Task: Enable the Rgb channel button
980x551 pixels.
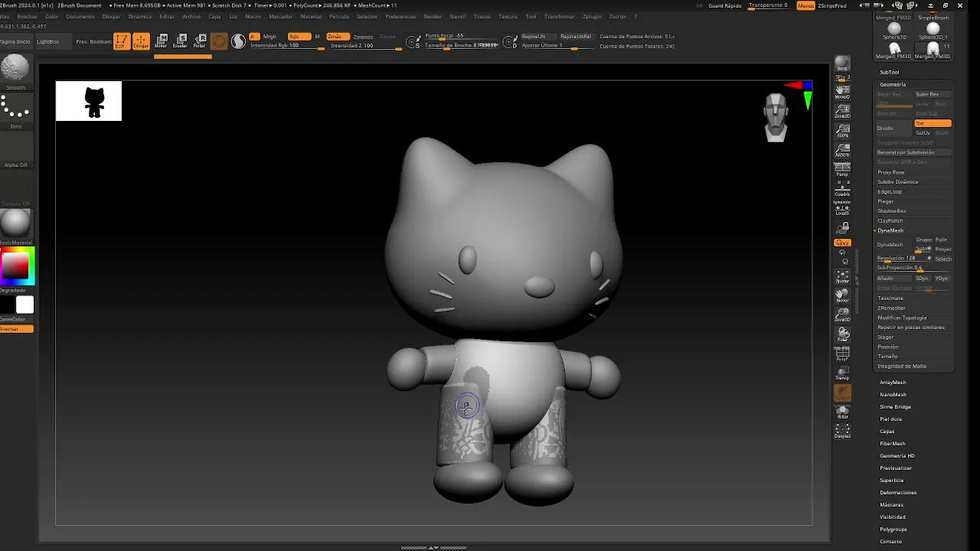Action: (299, 37)
